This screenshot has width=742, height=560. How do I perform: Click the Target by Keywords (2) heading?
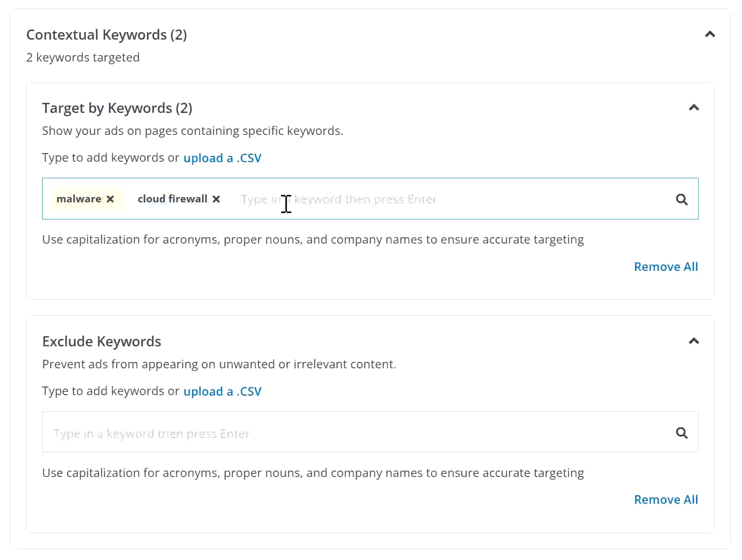tap(117, 108)
